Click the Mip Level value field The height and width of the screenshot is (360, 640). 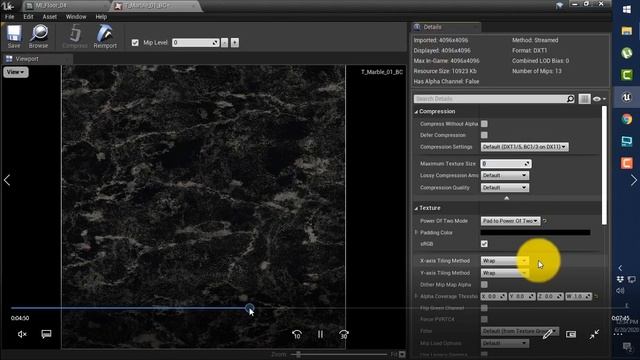pyautogui.click(x=196, y=42)
